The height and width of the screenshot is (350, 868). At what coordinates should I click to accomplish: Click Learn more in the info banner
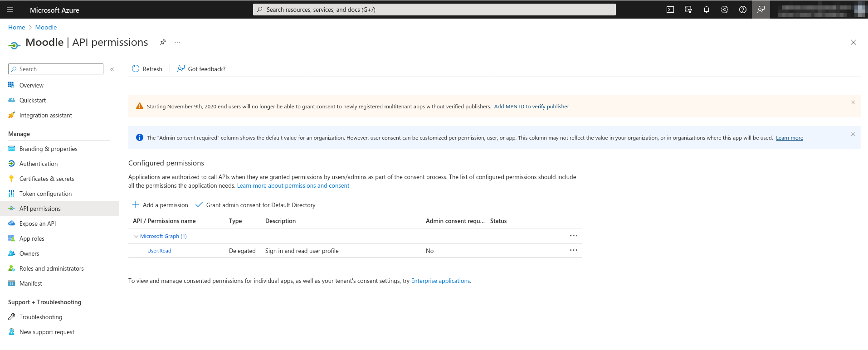tap(790, 138)
